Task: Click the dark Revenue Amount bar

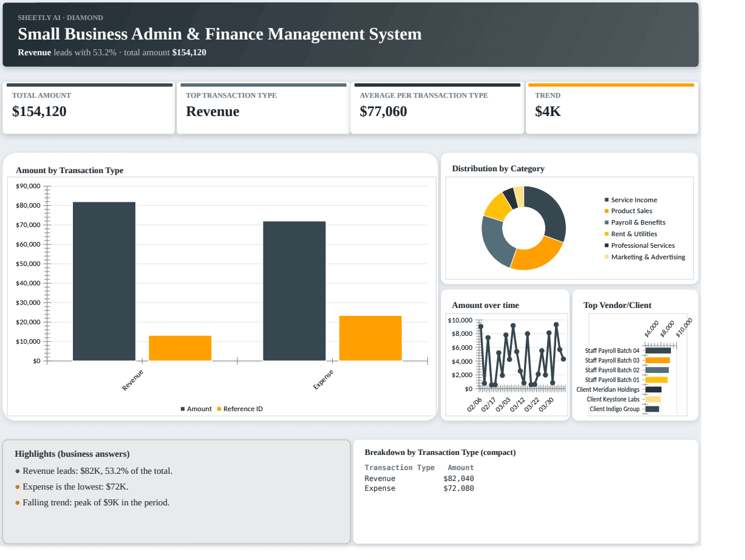Action: 104,281
